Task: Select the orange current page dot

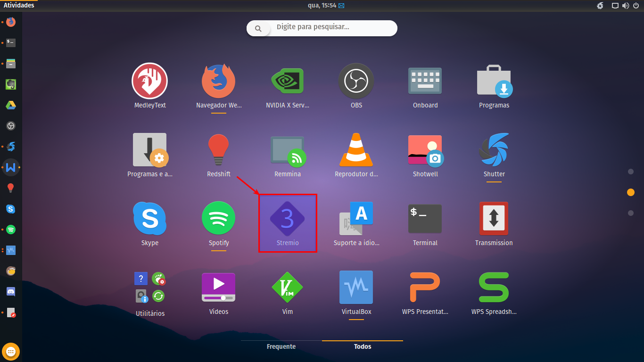Action: 631,192
